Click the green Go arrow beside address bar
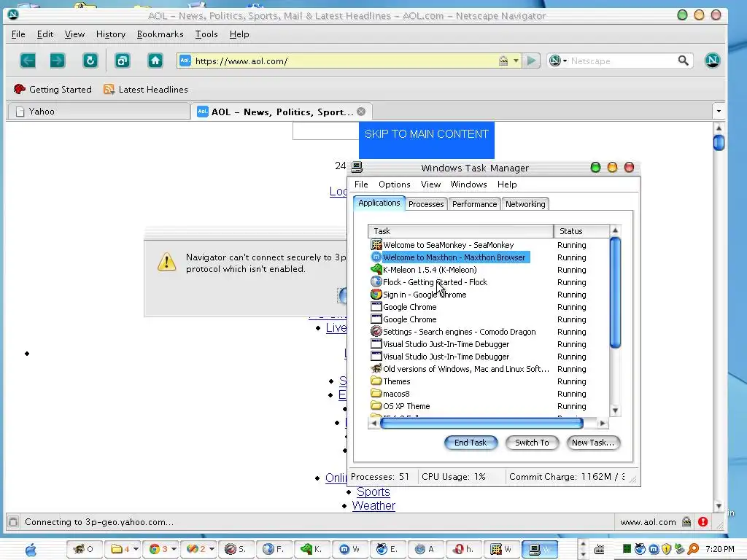 tap(531, 61)
